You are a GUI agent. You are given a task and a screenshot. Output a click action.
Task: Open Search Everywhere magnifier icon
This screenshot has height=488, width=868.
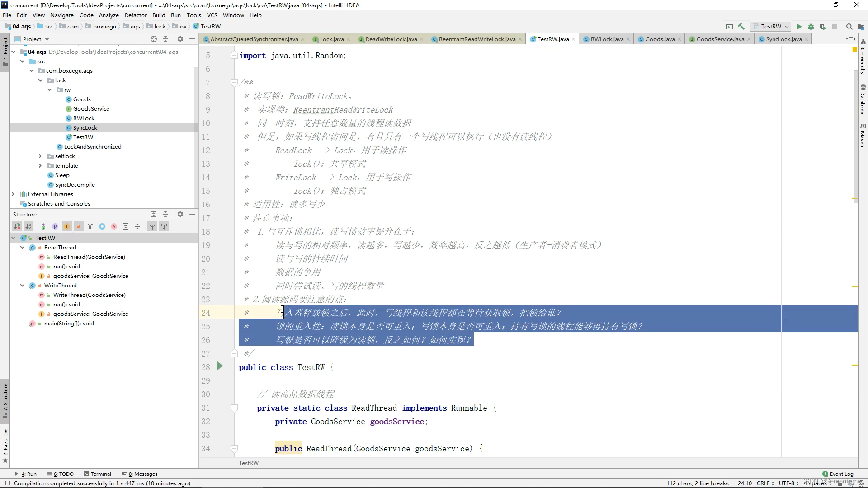tap(849, 27)
